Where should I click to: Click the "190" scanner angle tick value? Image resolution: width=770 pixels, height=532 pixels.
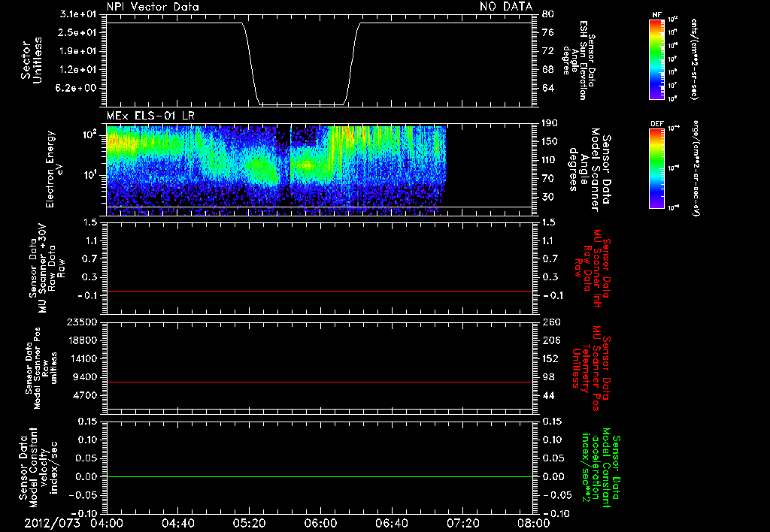click(550, 122)
